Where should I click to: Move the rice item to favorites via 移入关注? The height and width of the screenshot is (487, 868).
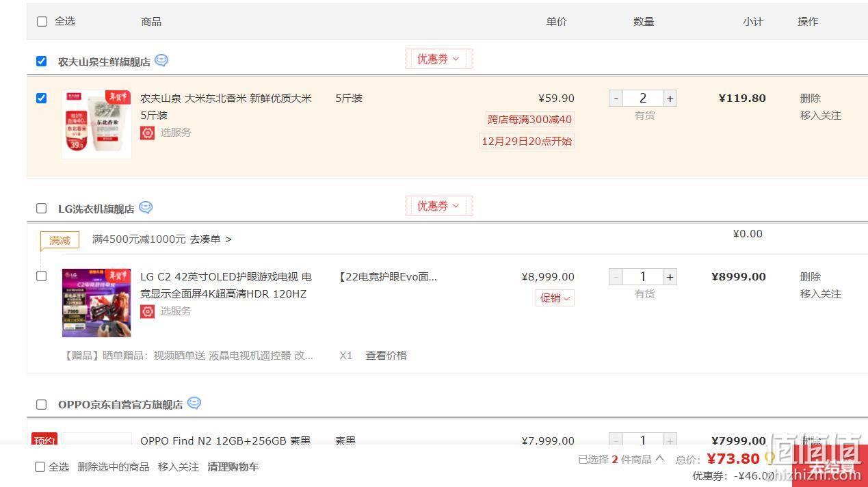pyautogui.click(x=821, y=115)
